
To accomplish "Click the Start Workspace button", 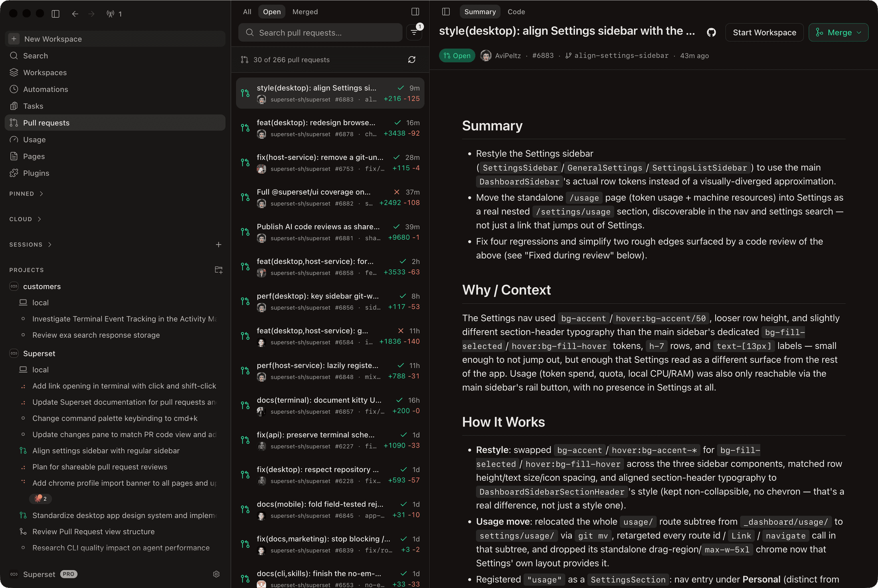I will tap(764, 33).
